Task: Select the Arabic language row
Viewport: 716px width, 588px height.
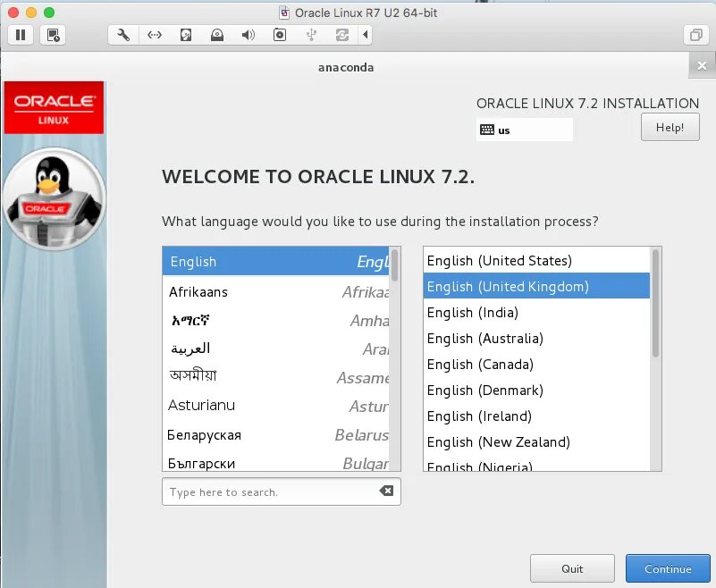Action: coord(276,349)
